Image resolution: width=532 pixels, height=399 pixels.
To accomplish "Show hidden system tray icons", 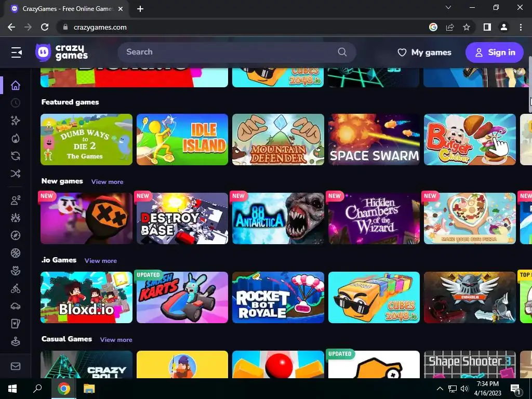I will tap(440, 389).
